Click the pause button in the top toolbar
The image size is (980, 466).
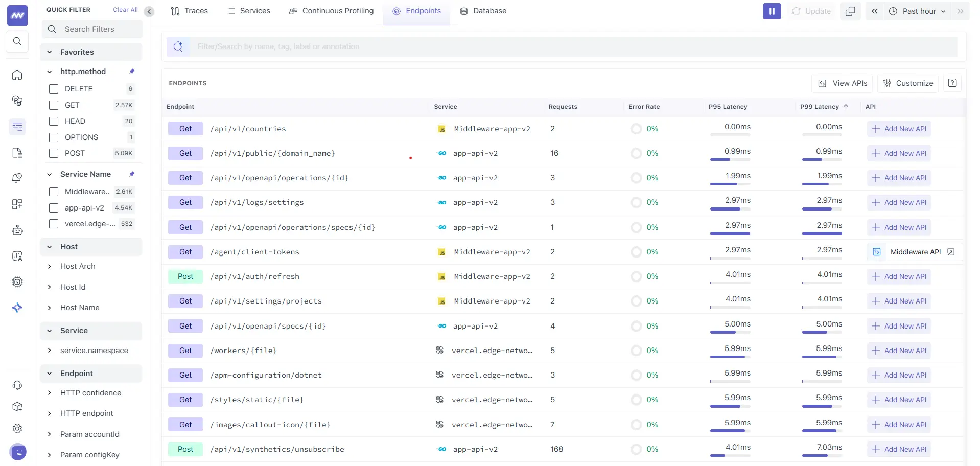[772, 11]
